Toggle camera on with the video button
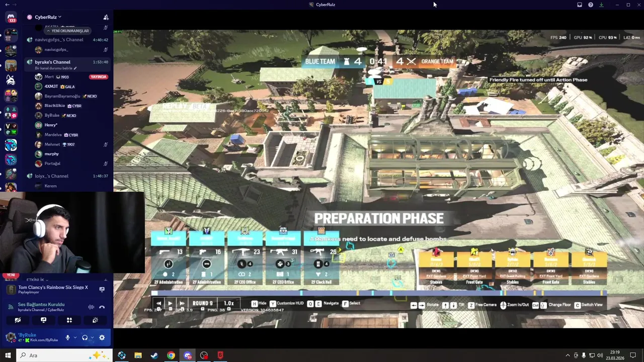This screenshot has height=362, width=644. (18, 320)
